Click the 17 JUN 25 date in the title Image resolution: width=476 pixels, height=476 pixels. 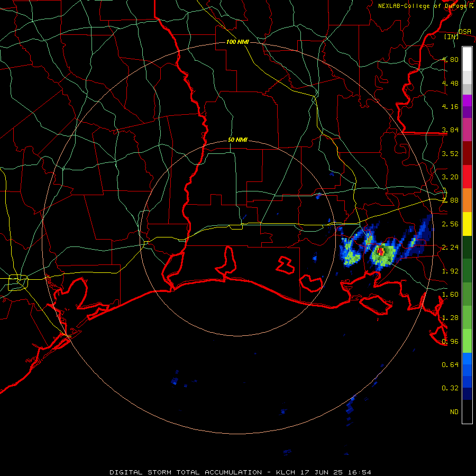point(322,472)
